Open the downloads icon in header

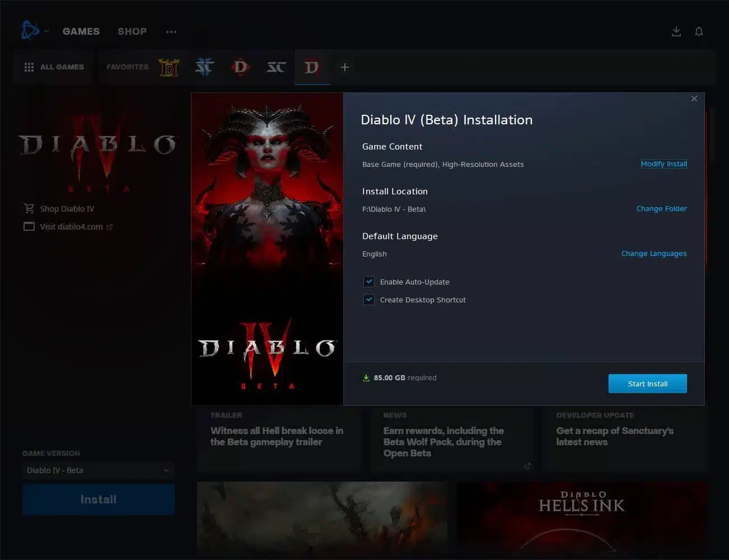676,31
